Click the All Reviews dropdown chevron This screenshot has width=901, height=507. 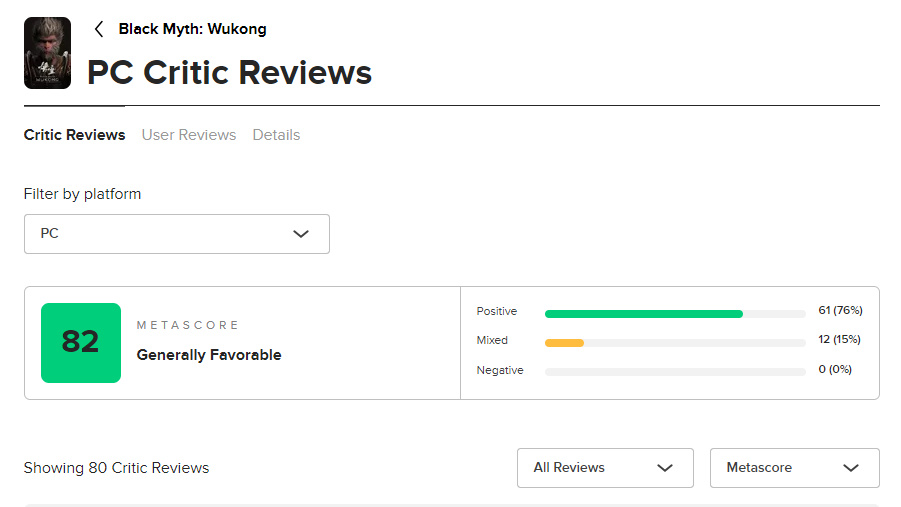[665, 468]
